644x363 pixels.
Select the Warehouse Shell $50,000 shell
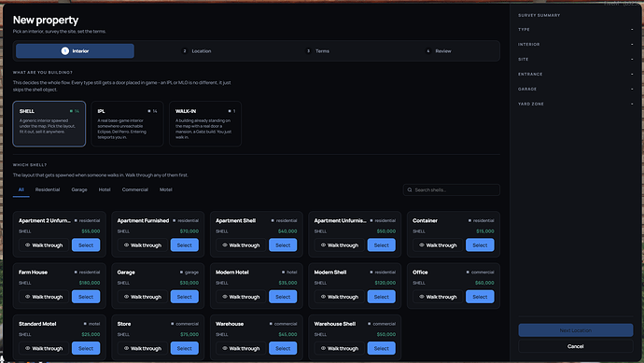click(x=382, y=348)
